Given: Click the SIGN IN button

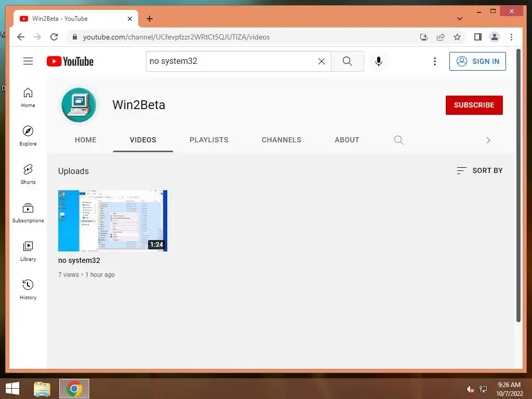Looking at the screenshot, I should pyautogui.click(x=477, y=61).
